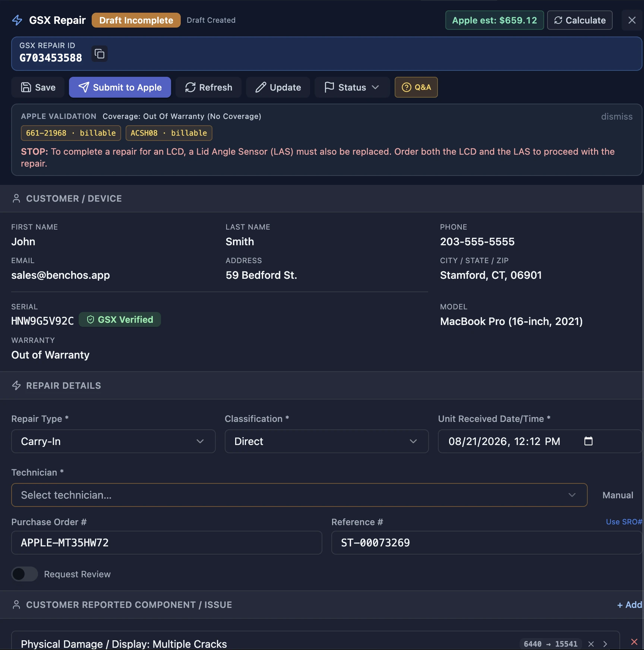The image size is (644, 650).
Task: Open the Classification Direct dropdown
Action: point(326,441)
